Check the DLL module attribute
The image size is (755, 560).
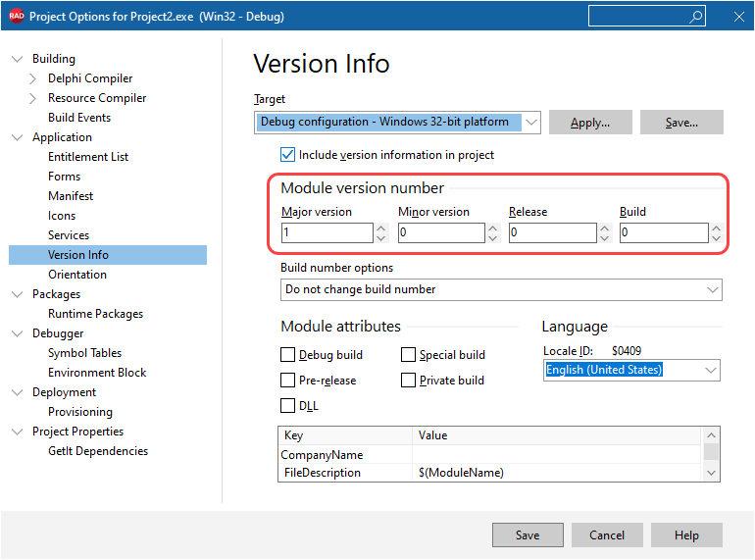click(x=287, y=405)
